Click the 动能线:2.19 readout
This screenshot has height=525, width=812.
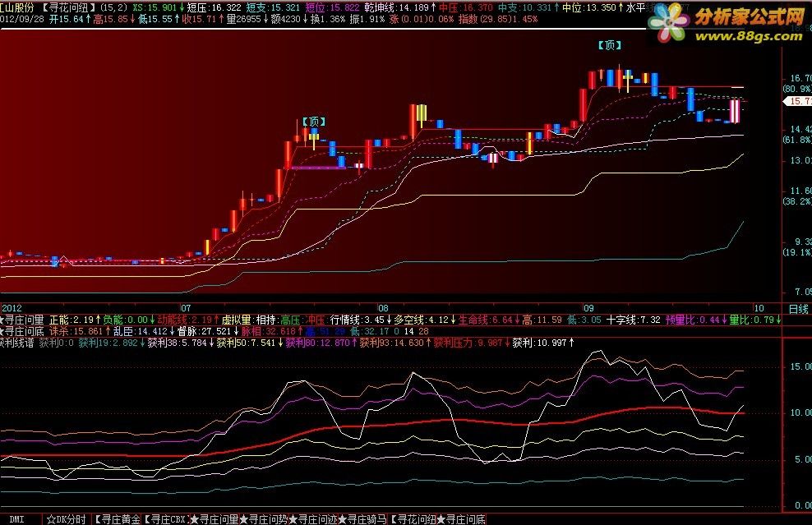(x=188, y=320)
